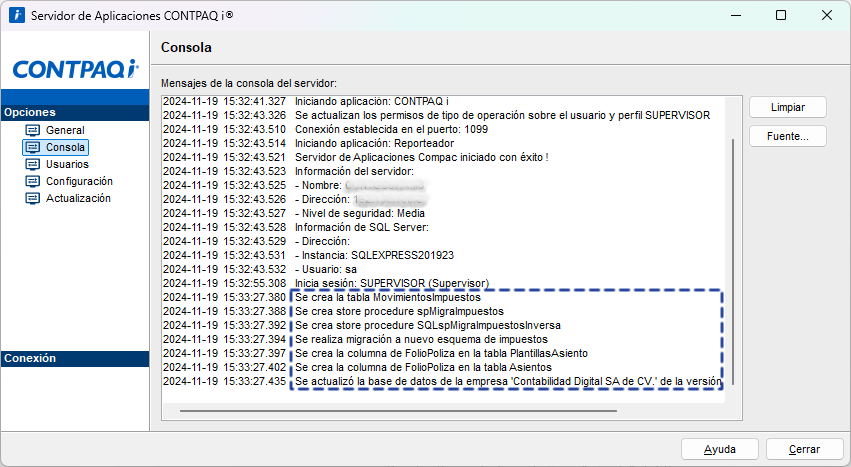This screenshot has height=467, width=851.
Task: Click the '- Usuario: sa' log line
Action: [326, 269]
